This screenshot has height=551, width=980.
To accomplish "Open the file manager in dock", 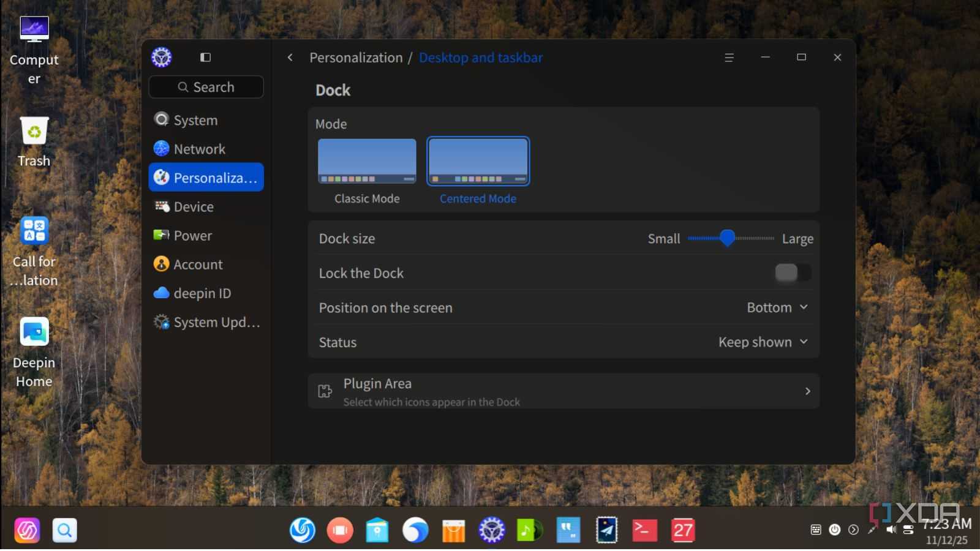I will coord(377,530).
